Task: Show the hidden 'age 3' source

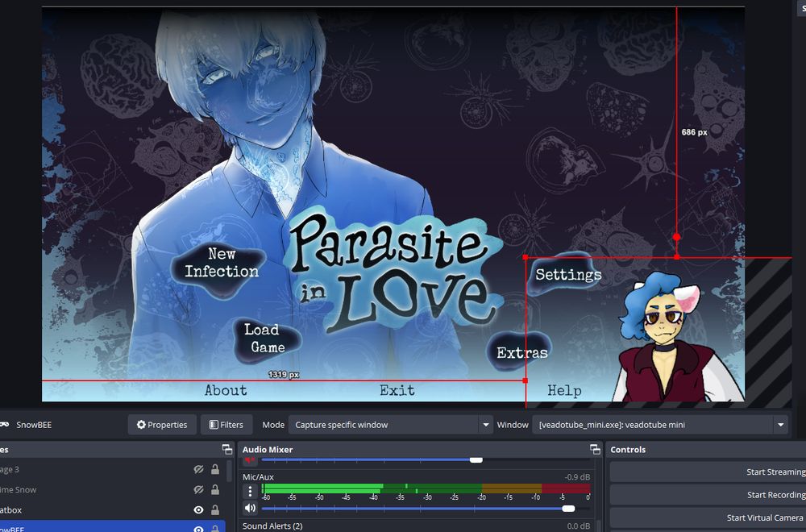Action: tap(198, 469)
